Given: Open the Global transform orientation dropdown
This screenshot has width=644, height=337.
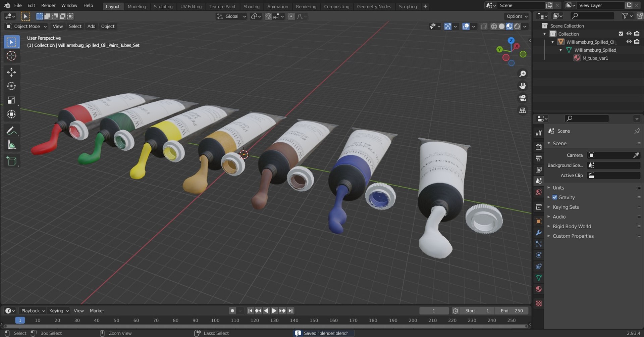Looking at the screenshot, I should coord(231,16).
